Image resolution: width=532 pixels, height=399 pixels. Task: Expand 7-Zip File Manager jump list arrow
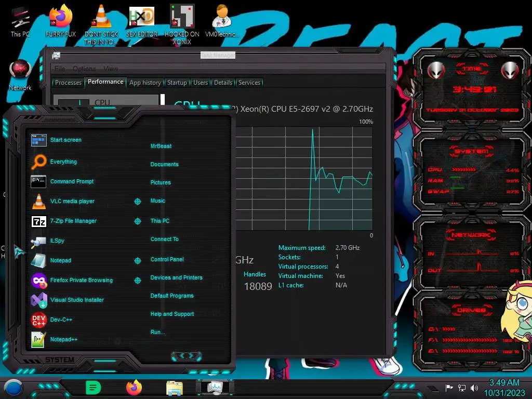[x=137, y=221]
